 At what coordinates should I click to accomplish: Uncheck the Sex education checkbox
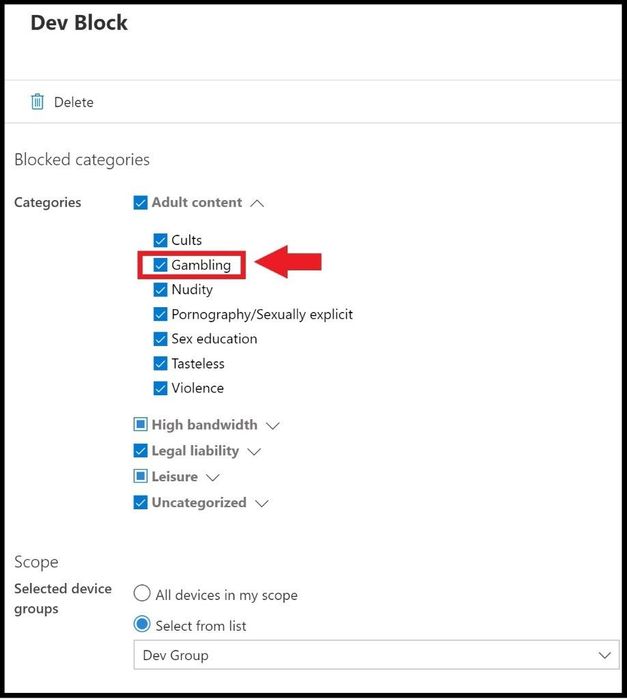click(160, 339)
